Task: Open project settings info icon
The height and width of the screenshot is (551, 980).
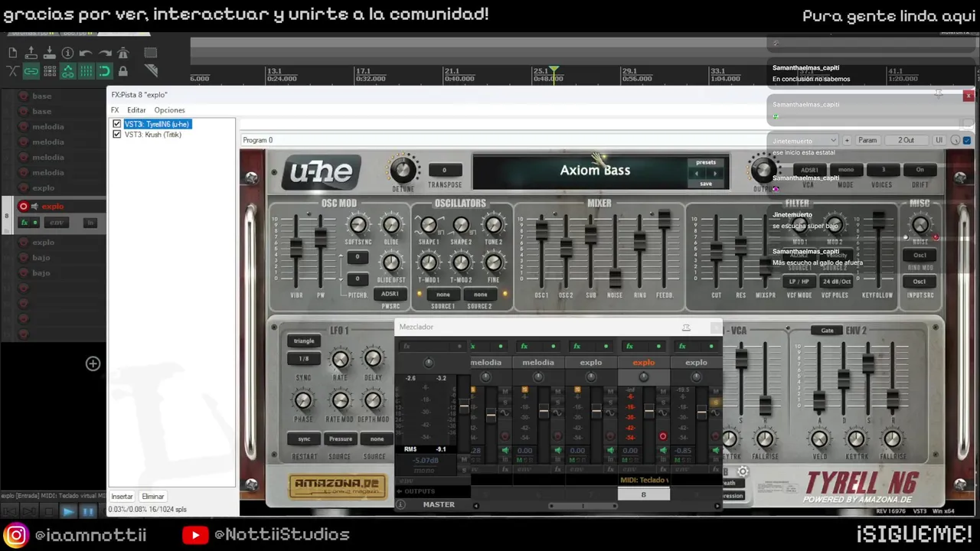Action: pyautogui.click(x=67, y=53)
